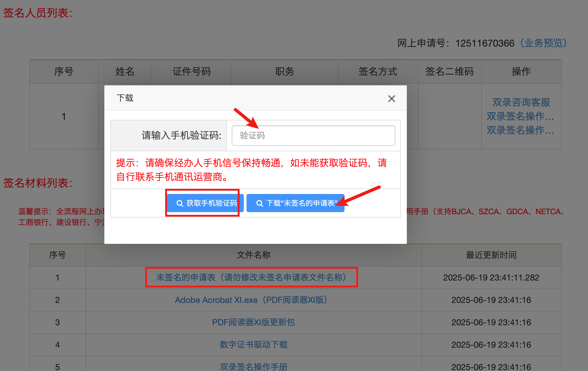Open 数字证书驱动下载 link

coord(253,345)
